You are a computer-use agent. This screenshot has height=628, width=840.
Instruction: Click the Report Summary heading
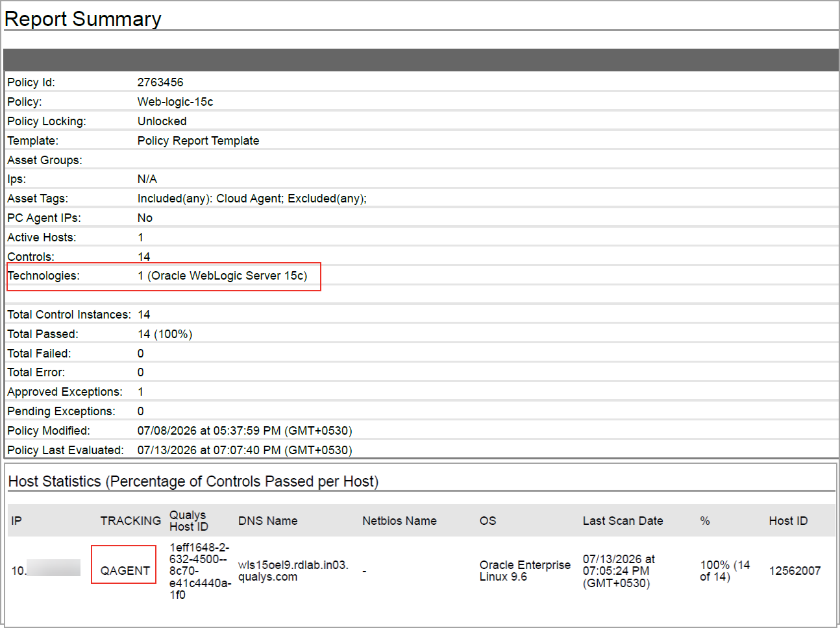pos(82,19)
